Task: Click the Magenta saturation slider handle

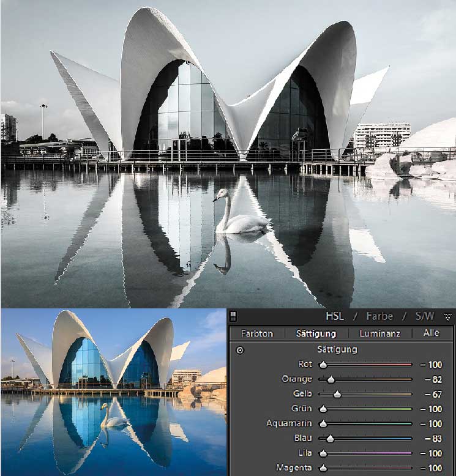Action: (x=323, y=468)
